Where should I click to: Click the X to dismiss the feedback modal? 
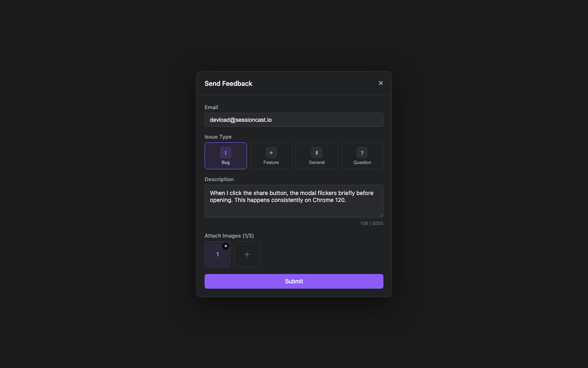tap(381, 83)
